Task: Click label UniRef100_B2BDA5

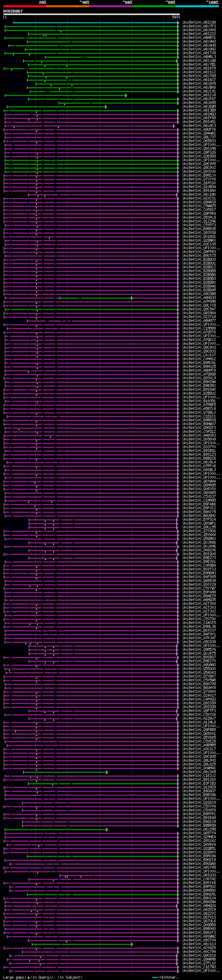Action: pyautogui.click(x=199, y=290)
